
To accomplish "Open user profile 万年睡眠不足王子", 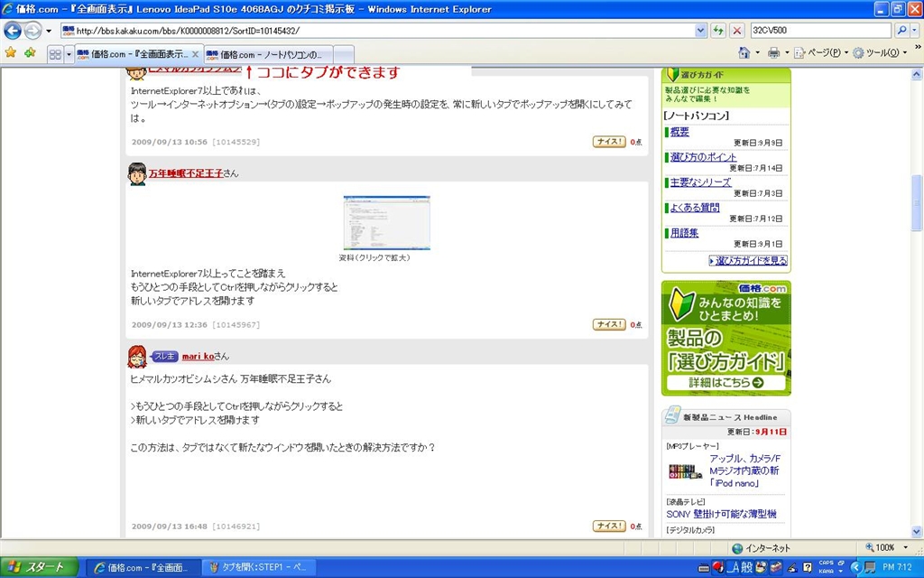I will tap(186, 173).
